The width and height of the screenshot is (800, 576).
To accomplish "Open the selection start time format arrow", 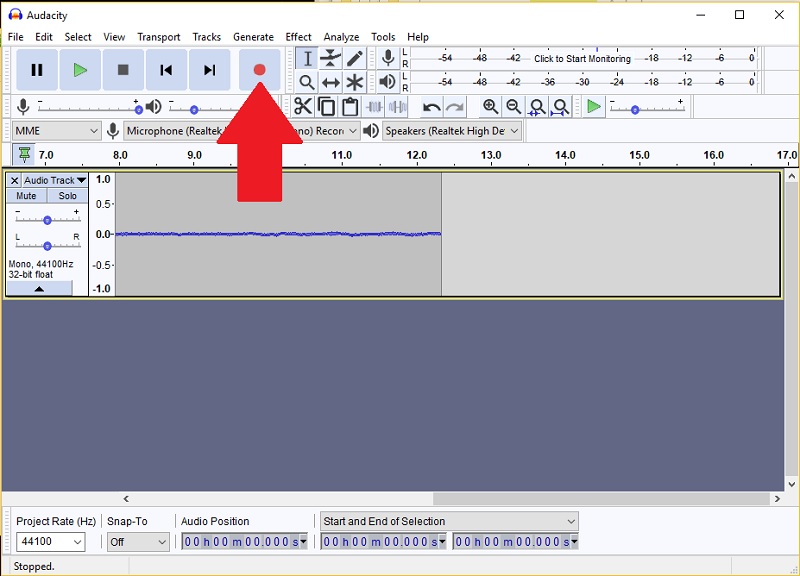I will click(x=442, y=541).
